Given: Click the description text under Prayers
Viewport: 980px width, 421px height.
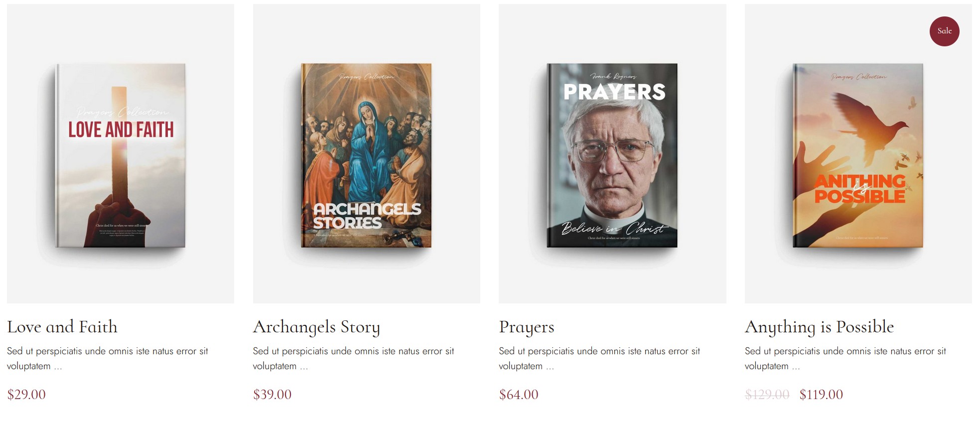Looking at the screenshot, I should [x=599, y=358].
